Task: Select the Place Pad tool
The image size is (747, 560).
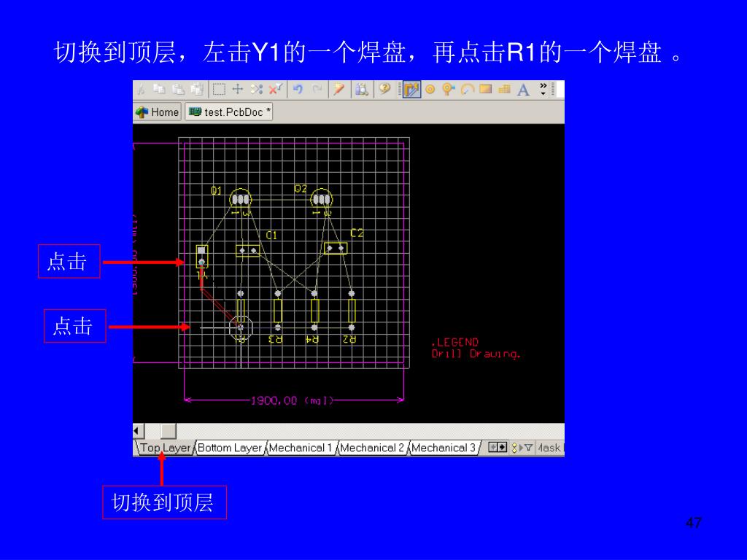Action: tap(430, 89)
